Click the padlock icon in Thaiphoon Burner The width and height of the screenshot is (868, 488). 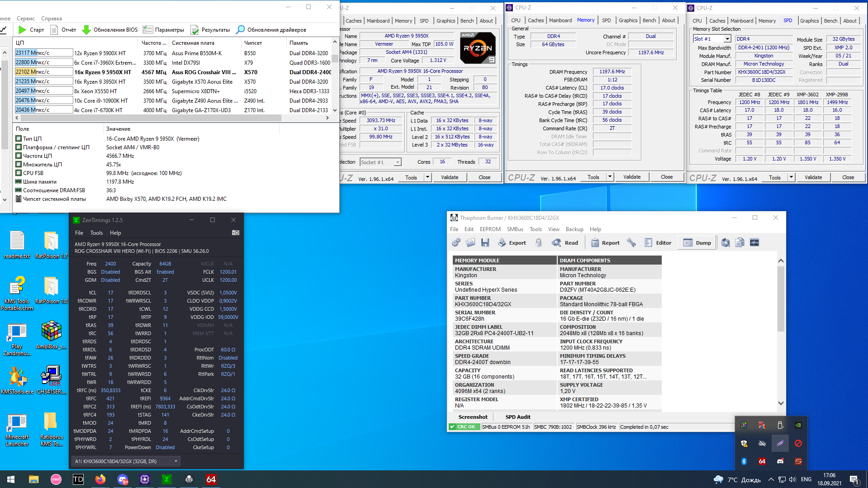pos(538,243)
